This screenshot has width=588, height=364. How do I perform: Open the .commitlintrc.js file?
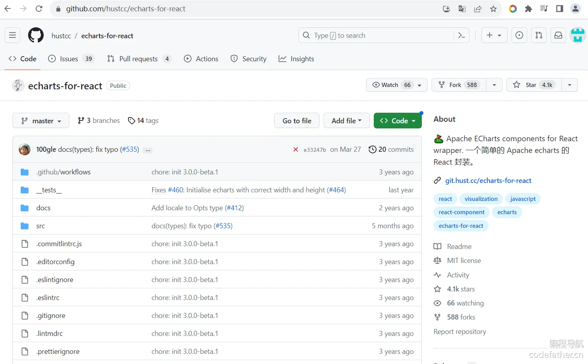(59, 244)
